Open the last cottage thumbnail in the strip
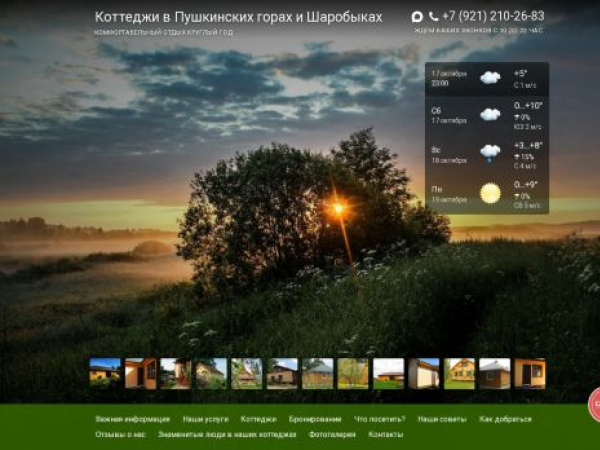 [x=530, y=373]
